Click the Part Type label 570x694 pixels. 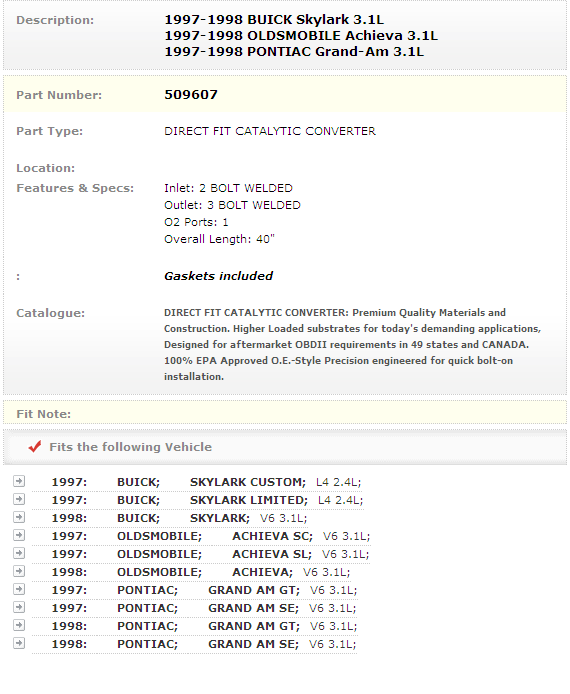point(50,131)
